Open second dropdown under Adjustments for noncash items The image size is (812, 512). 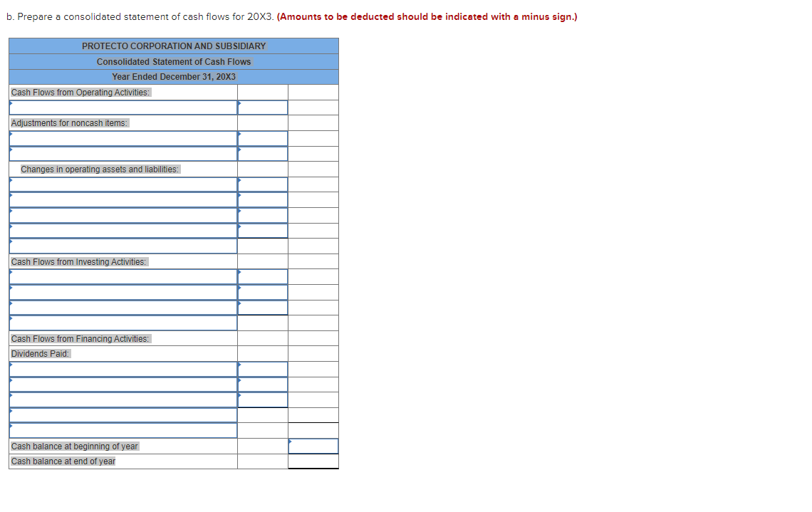[123, 154]
